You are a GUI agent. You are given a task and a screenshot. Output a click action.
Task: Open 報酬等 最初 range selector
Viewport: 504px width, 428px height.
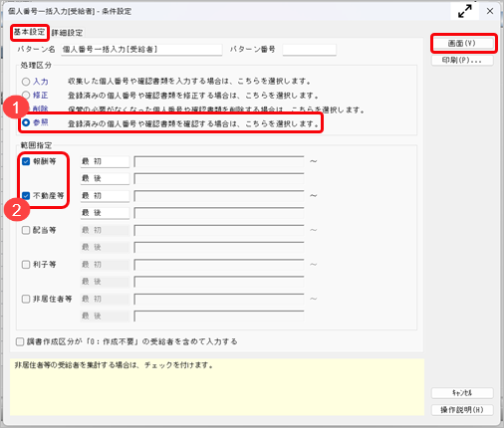105,161
